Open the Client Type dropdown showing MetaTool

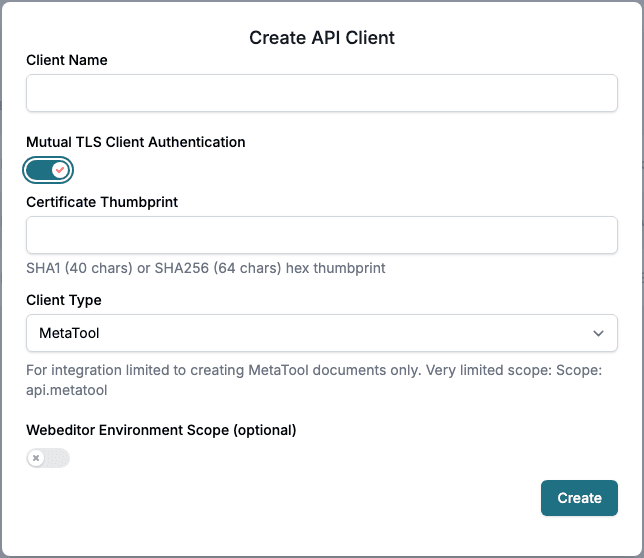click(x=322, y=333)
